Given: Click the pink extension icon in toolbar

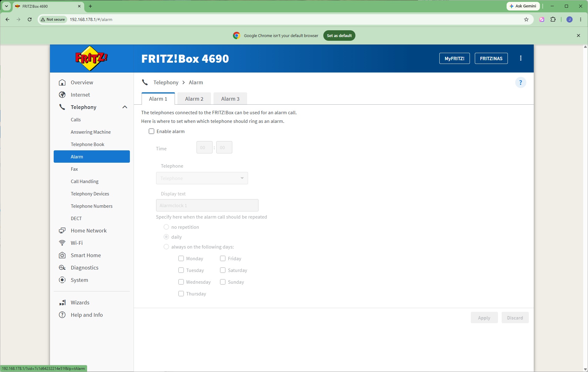Looking at the screenshot, I should [x=542, y=19].
